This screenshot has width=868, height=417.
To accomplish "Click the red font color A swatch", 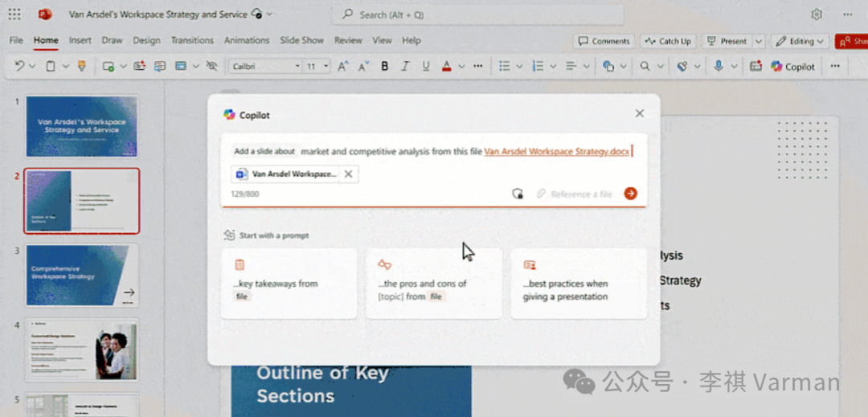I will pyautogui.click(x=447, y=67).
